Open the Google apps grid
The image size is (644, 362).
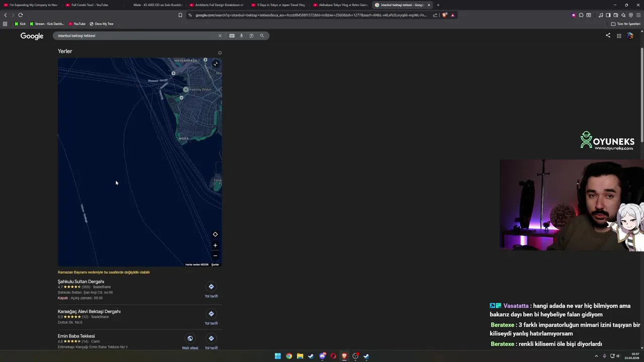[x=619, y=36]
